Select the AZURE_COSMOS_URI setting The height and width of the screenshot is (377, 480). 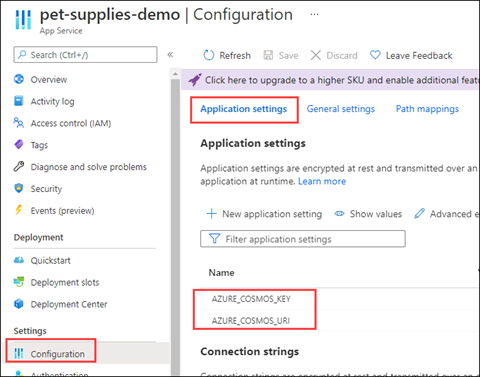pyautogui.click(x=251, y=321)
